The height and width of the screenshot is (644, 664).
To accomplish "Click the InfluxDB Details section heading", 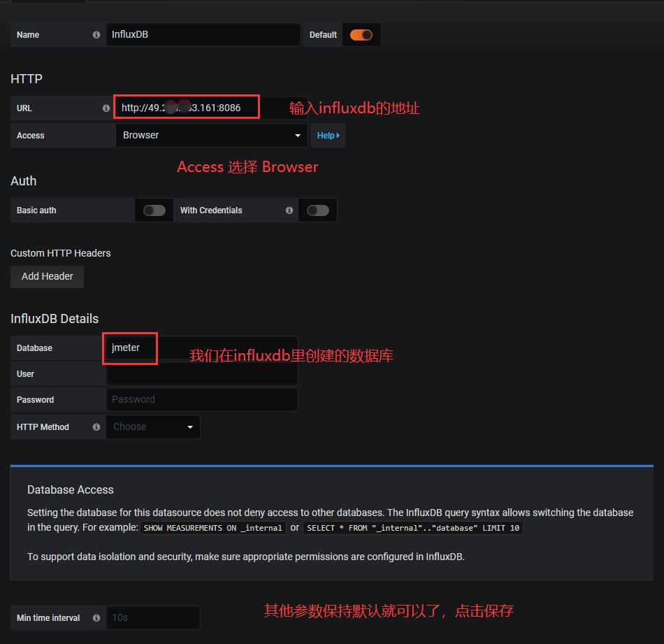I will [x=55, y=319].
